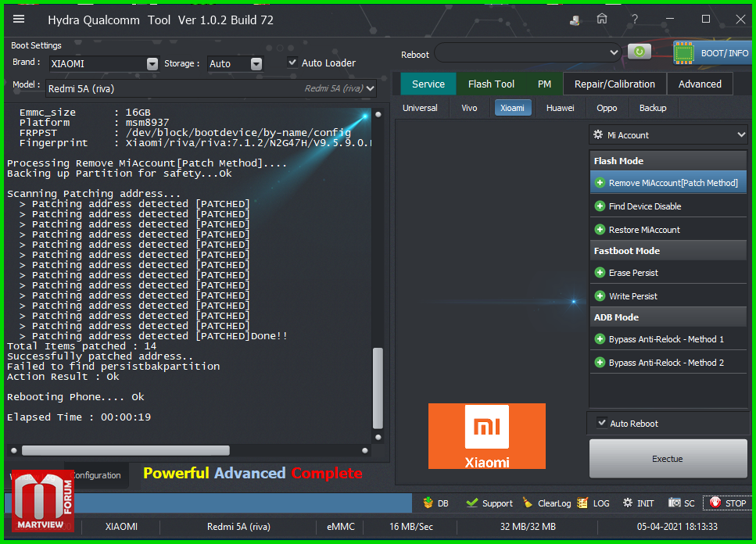
Task: Click the BOOT/INFO chip button
Action: (x=711, y=53)
